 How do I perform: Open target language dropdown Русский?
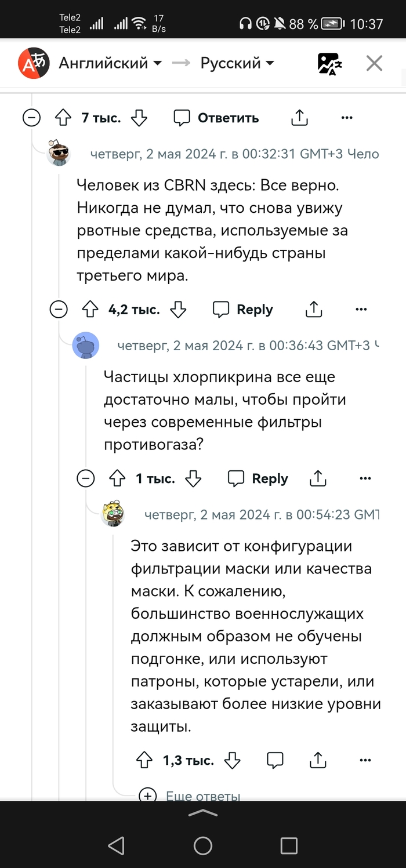pos(237,63)
